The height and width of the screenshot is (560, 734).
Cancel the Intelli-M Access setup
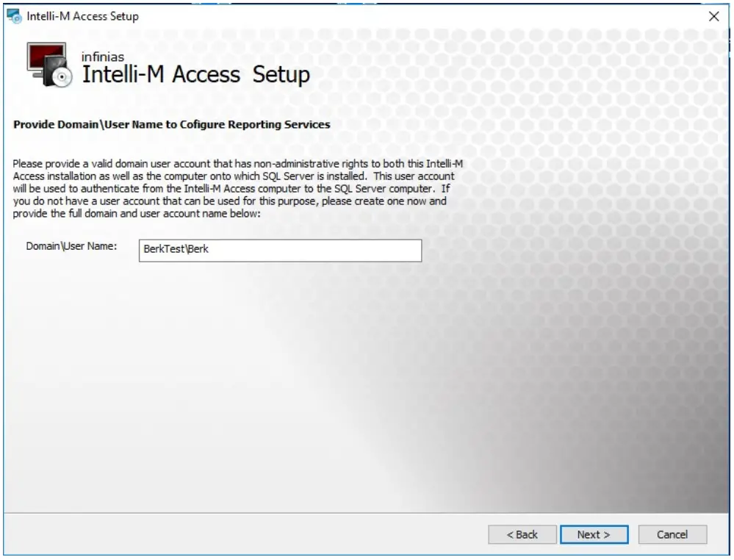pyautogui.click(x=672, y=534)
